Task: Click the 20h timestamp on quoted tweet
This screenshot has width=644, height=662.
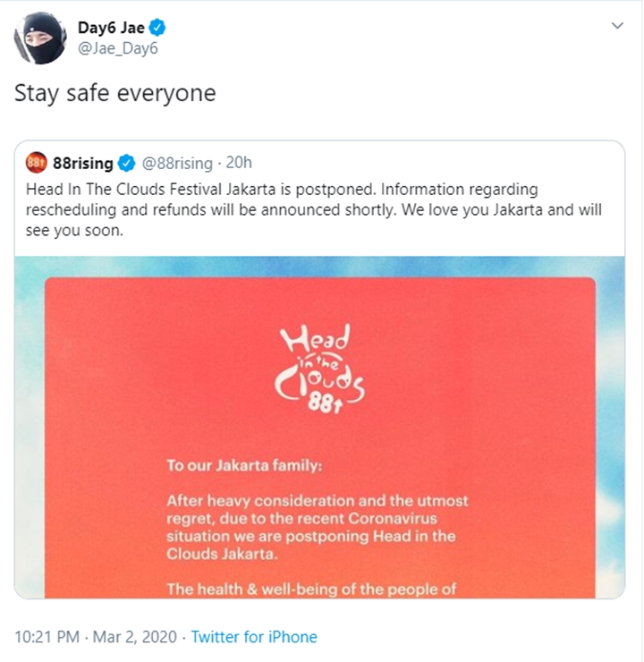Action: click(239, 163)
